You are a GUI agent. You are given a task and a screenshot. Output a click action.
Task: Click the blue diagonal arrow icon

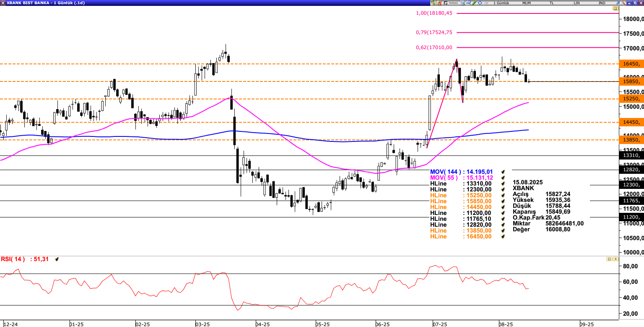click(618, 3)
